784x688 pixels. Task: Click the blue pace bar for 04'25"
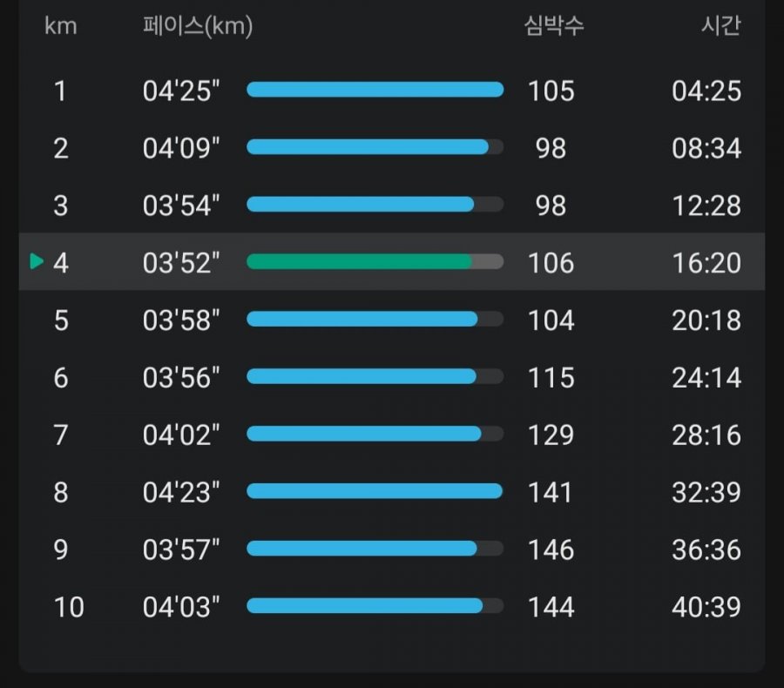tap(375, 90)
